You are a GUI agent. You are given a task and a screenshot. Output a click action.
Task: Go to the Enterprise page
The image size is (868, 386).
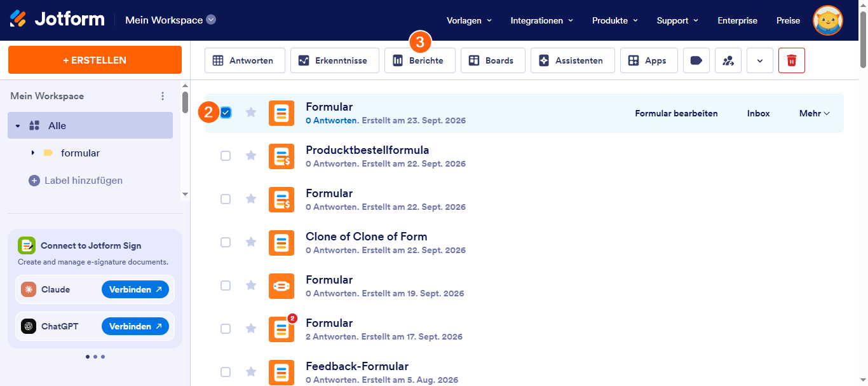point(738,20)
